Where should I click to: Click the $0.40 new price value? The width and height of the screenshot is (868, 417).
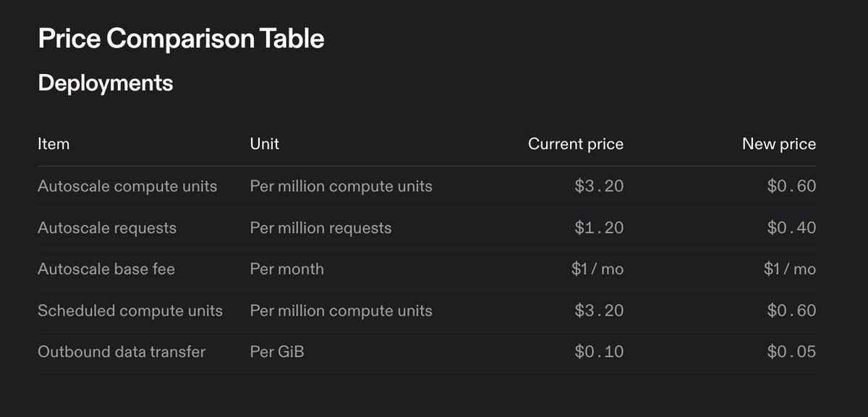(792, 228)
